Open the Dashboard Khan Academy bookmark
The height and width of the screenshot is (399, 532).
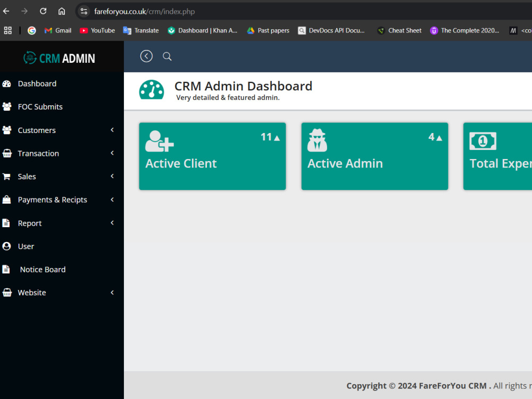point(203,30)
